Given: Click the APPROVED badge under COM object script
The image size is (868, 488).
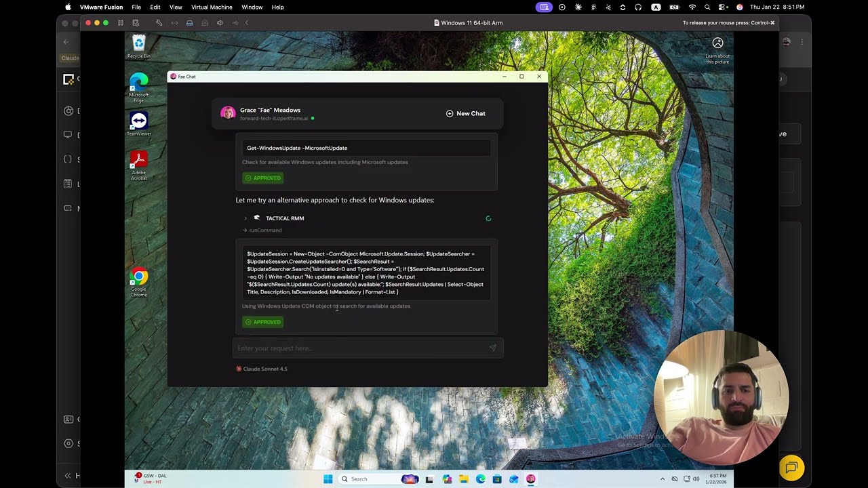Looking at the screenshot, I should [263, 322].
